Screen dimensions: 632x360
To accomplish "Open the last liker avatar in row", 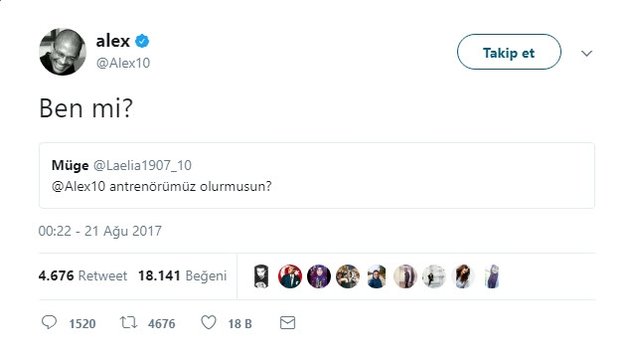I will click(x=492, y=277).
